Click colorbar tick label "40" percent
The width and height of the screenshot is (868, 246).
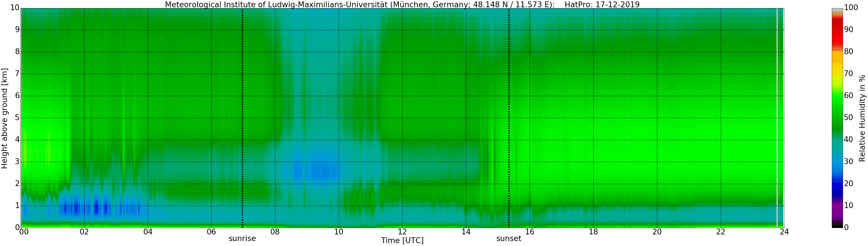(848, 140)
